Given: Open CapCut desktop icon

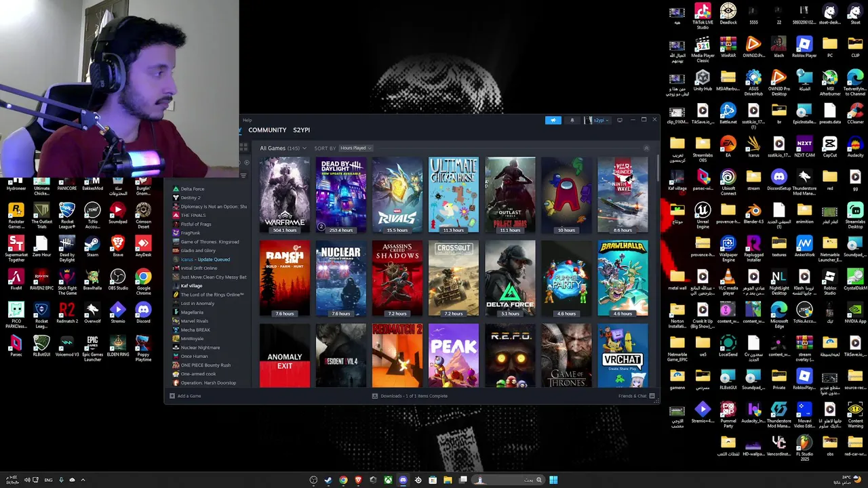Looking at the screenshot, I should (x=829, y=146).
